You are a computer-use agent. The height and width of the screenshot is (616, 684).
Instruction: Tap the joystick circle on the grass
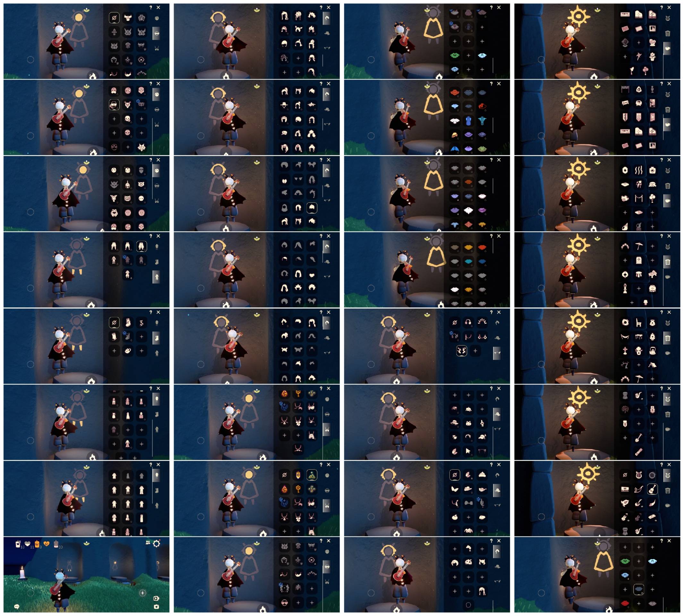click(x=30, y=593)
